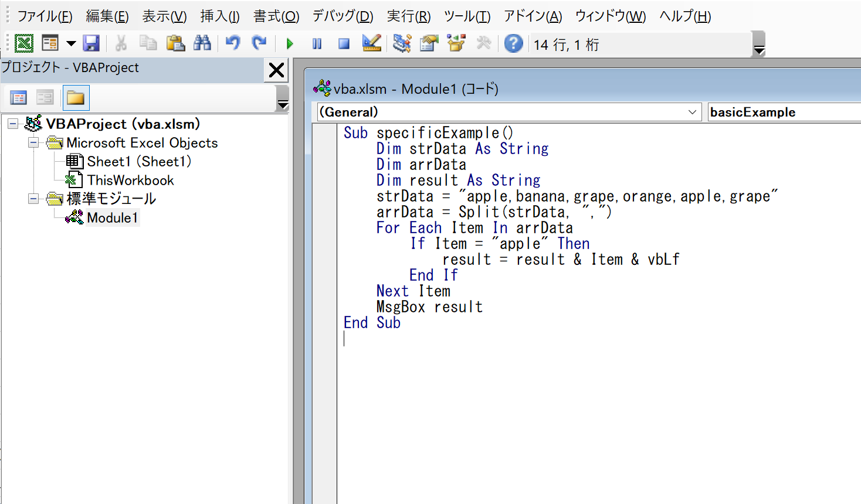Open the 編集(E) menu
The width and height of the screenshot is (861, 504).
[x=107, y=16]
